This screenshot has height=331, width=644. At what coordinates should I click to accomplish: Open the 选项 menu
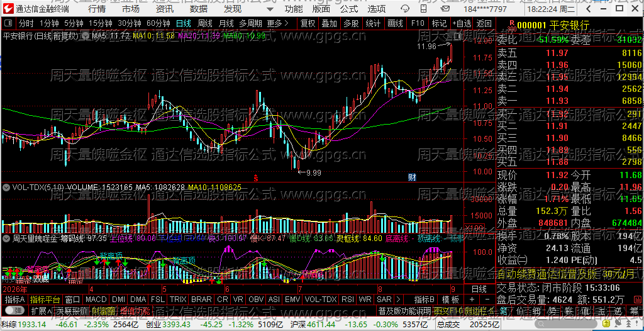coord(376,9)
